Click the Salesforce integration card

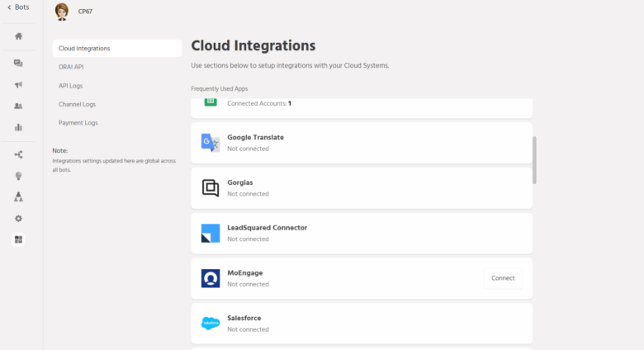[x=362, y=323]
